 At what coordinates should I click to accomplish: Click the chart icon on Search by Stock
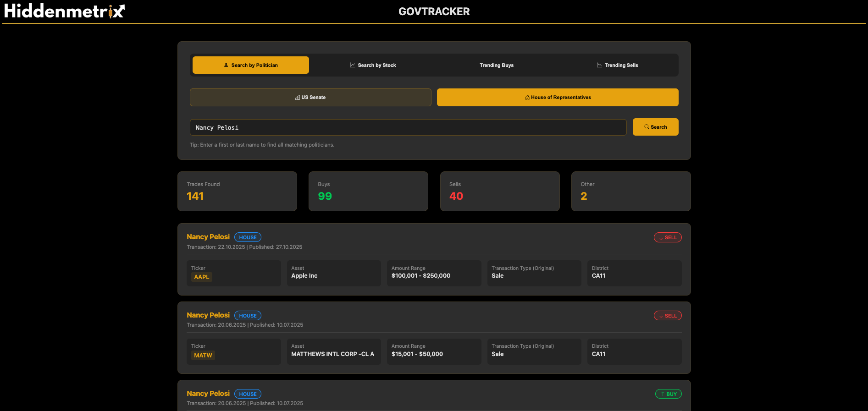(353, 65)
